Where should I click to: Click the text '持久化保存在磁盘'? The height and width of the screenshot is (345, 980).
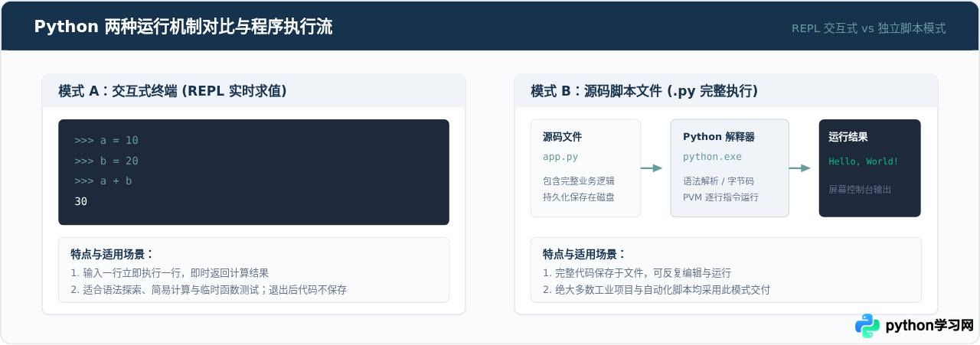[579, 197]
